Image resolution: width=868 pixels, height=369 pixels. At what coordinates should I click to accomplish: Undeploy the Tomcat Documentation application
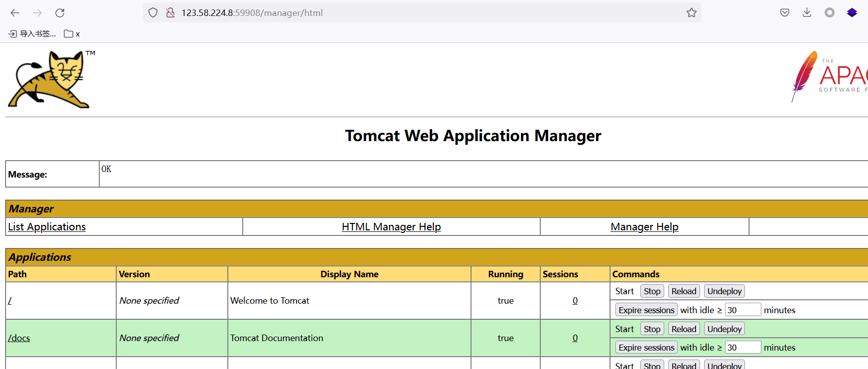(724, 329)
